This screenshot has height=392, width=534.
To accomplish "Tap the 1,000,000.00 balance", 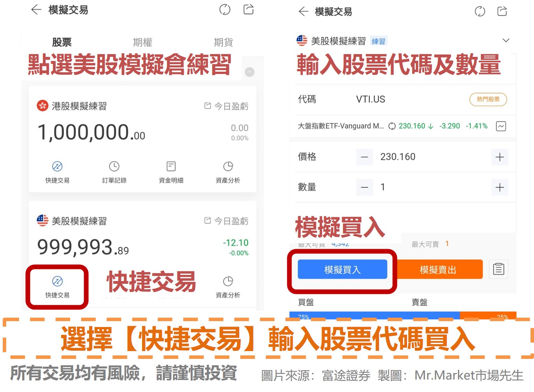I will coord(91,132).
